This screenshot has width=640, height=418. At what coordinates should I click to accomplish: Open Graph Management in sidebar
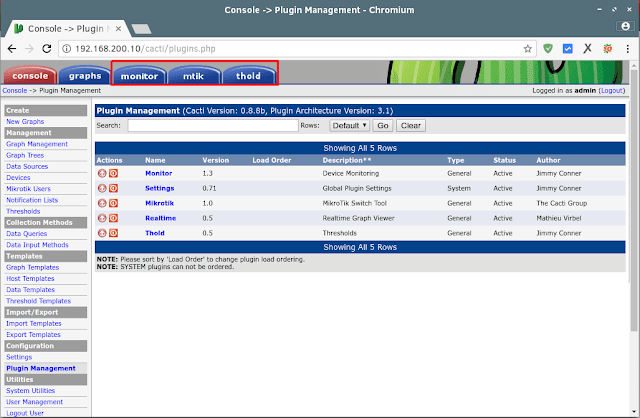pyautogui.click(x=37, y=144)
